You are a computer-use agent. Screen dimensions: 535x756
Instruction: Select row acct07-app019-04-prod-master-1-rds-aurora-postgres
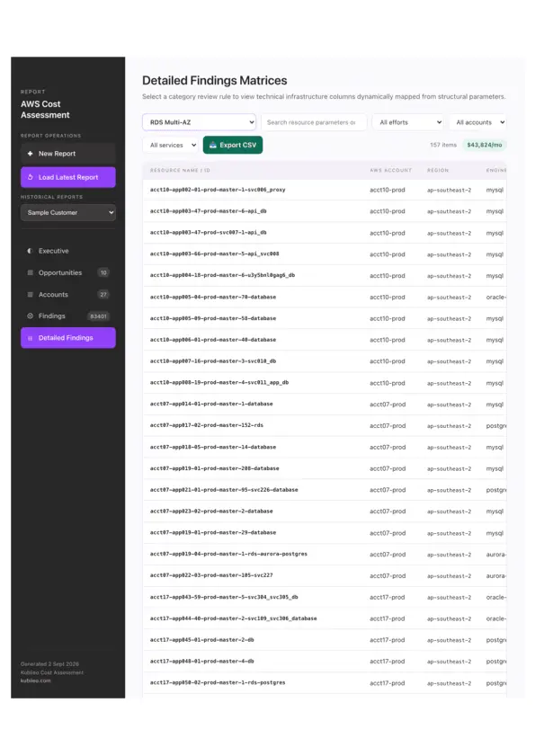(x=325, y=554)
